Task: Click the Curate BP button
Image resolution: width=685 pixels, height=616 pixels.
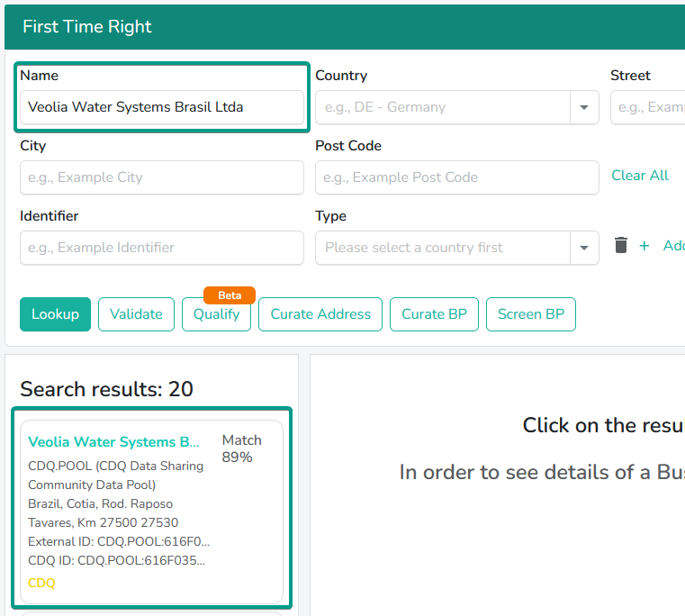Action: tap(434, 314)
